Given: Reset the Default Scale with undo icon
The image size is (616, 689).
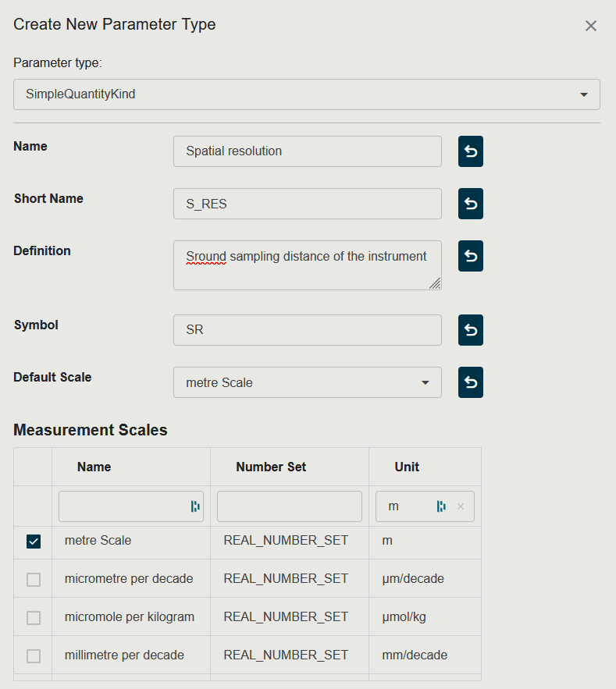Looking at the screenshot, I should (471, 382).
